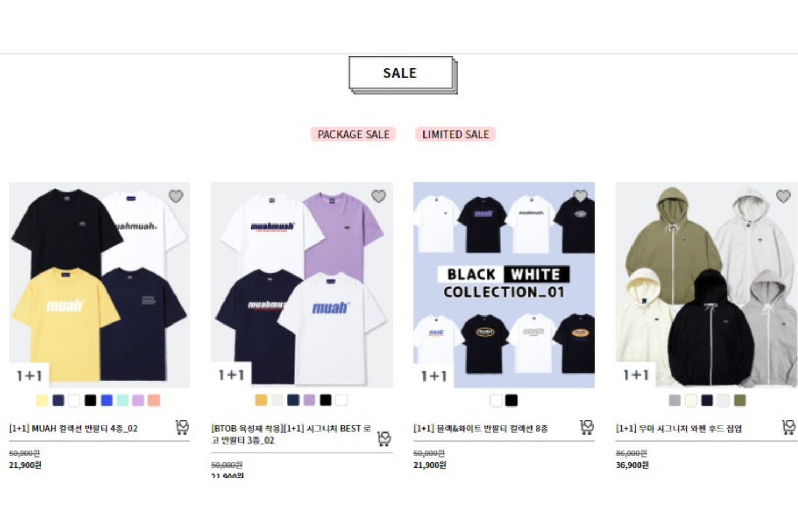The height and width of the screenshot is (532, 798).
Task: Switch to LIMITED SALE tab
Action: tap(455, 135)
